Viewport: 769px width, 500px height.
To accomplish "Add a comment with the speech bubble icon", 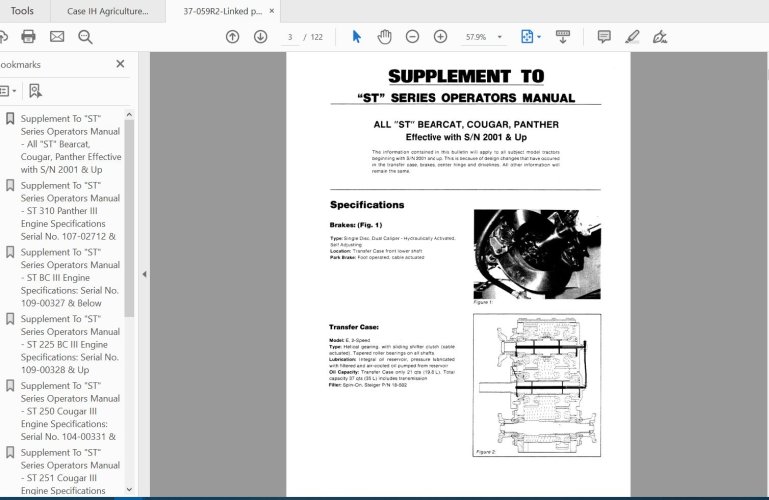I will point(604,37).
